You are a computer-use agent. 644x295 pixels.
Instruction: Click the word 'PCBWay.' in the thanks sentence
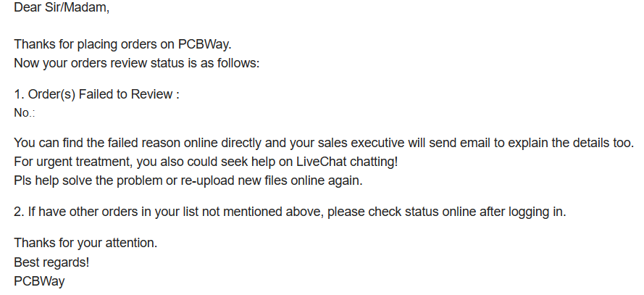coord(204,44)
